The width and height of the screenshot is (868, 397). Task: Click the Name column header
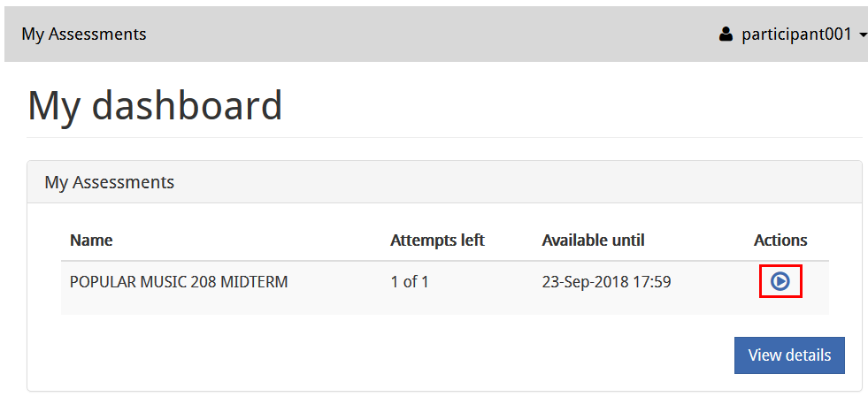pyautogui.click(x=91, y=240)
